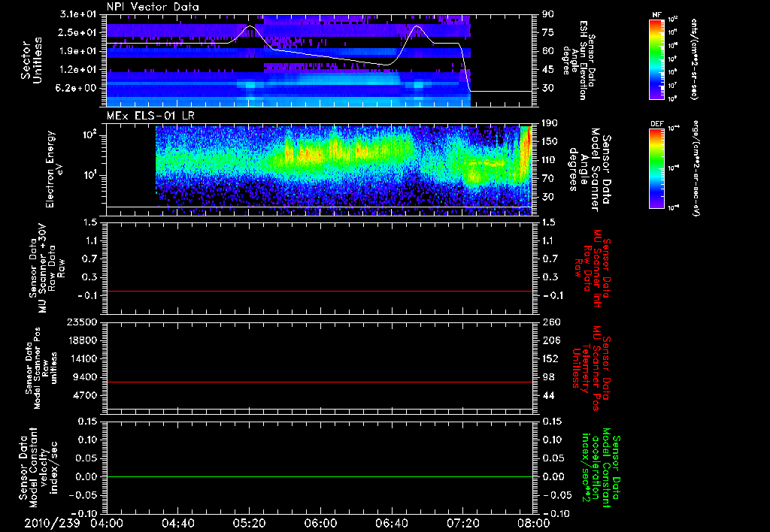
Task: Click the "MU Scanner +30V Raw Data" axis title
Action: pyautogui.click(x=46, y=268)
